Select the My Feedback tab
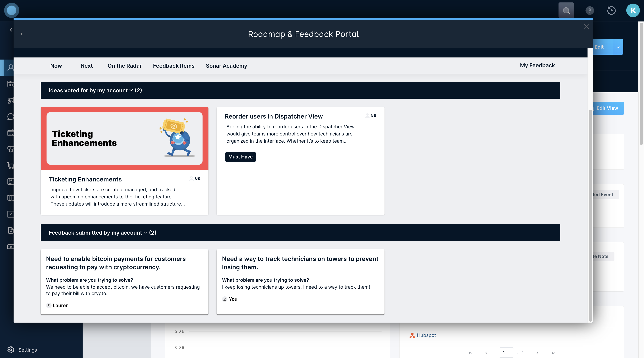 [537, 66]
